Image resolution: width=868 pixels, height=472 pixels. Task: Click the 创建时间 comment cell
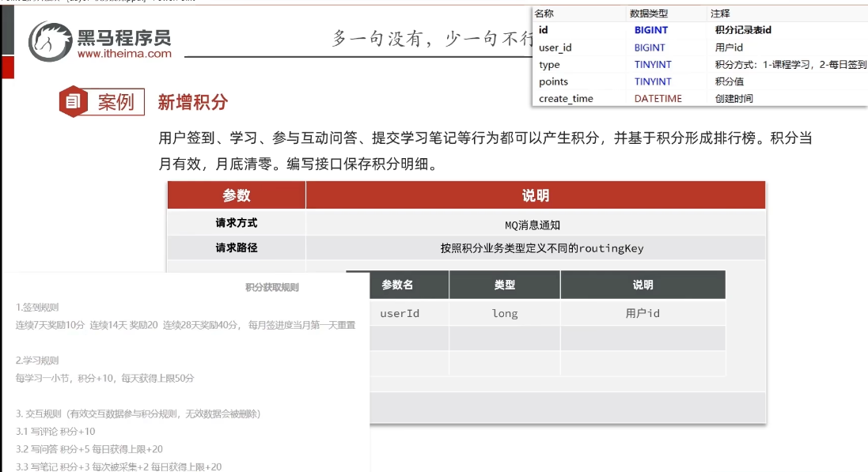point(733,99)
